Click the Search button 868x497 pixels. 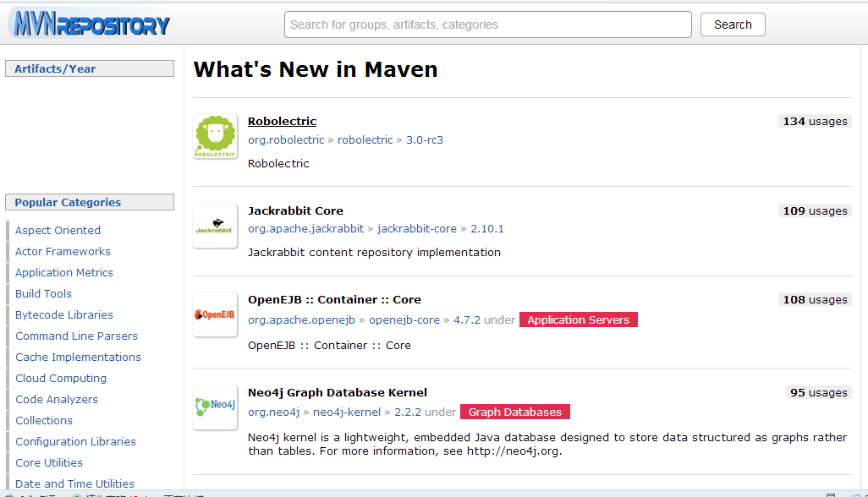(733, 25)
